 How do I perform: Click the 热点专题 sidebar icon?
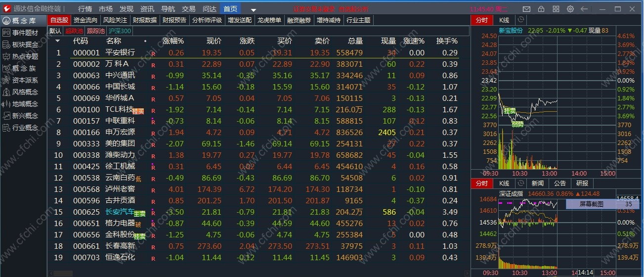(x=6, y=56)
